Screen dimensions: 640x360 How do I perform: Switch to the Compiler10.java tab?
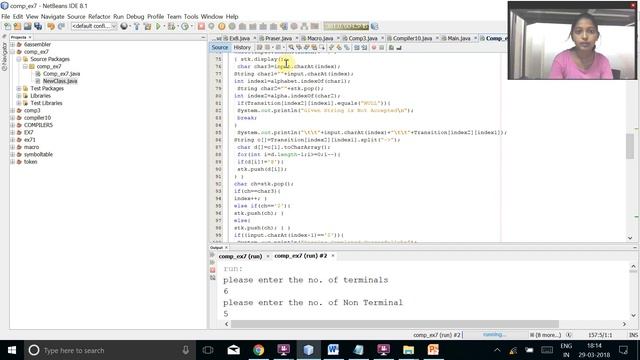(x=412, y=38)
